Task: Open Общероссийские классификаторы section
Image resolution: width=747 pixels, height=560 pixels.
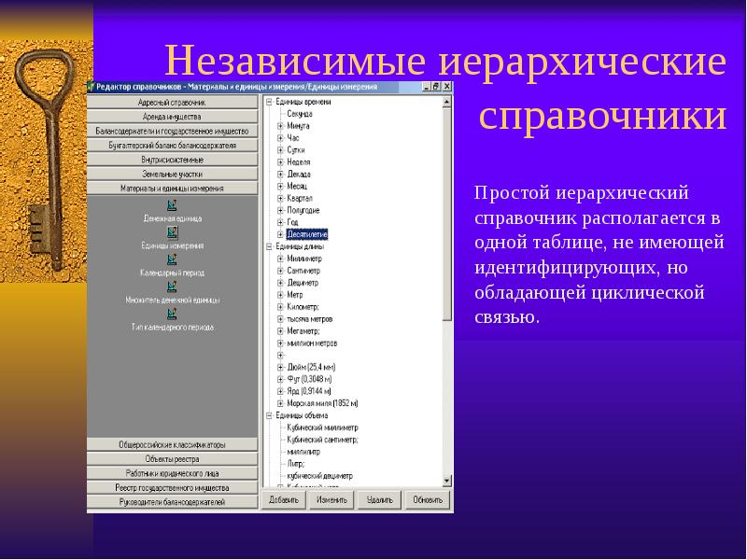Action: pos(172,445)
